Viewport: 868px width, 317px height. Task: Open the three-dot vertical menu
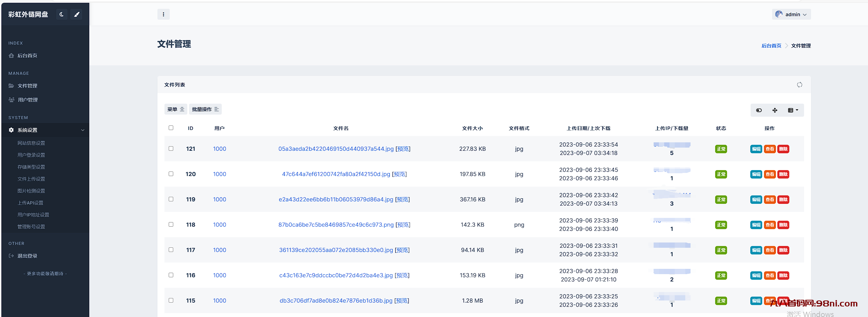pos(163,14)
